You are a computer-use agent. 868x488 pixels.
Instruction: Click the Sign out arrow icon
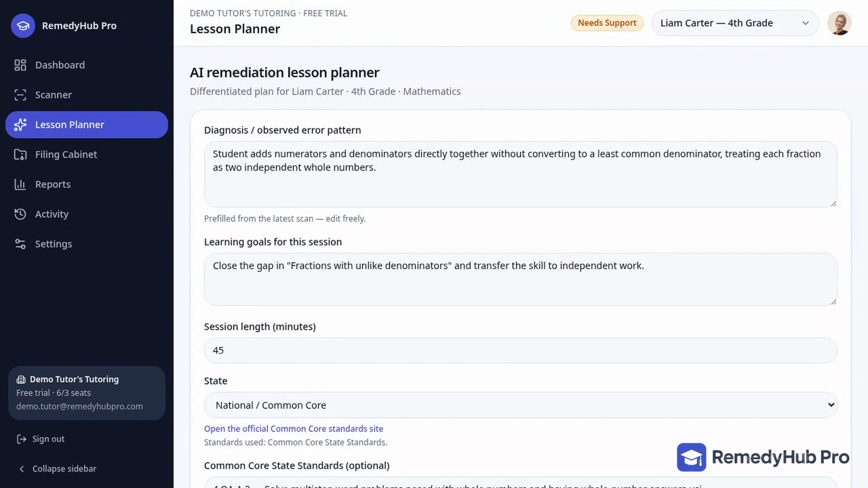pyautogui.click(x=21, y=439)
